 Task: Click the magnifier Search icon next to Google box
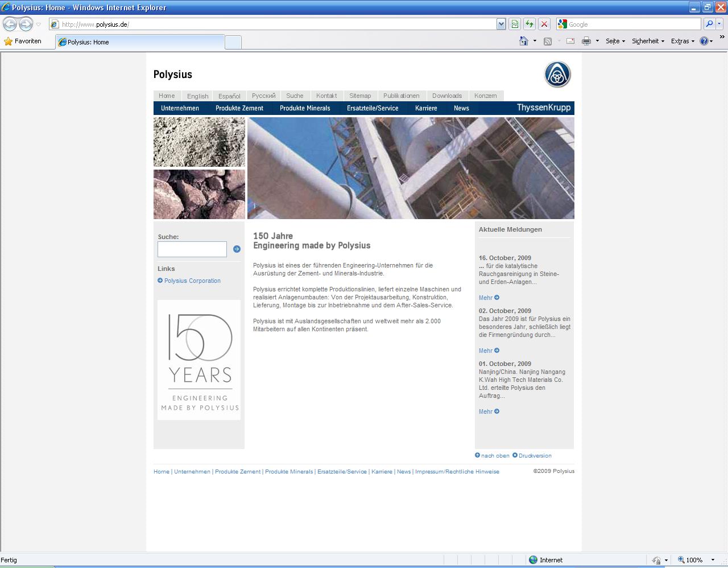coord(709,24)
